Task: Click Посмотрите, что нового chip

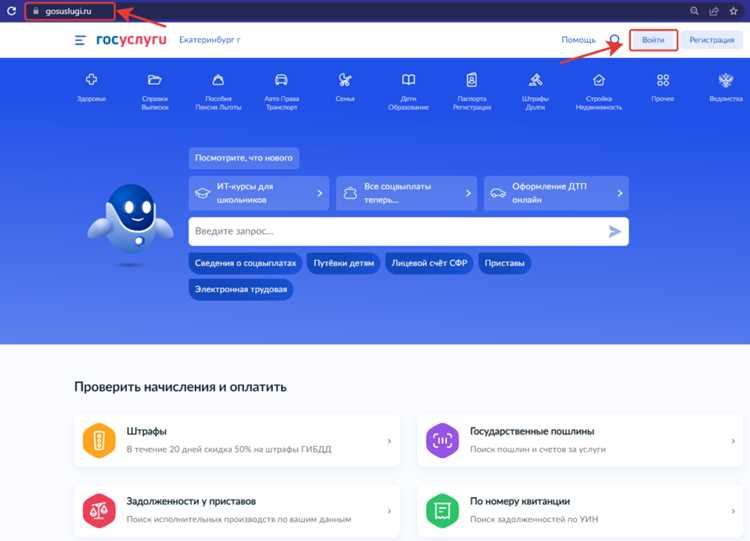Action: pyautogui.click(x=243, y=158)
